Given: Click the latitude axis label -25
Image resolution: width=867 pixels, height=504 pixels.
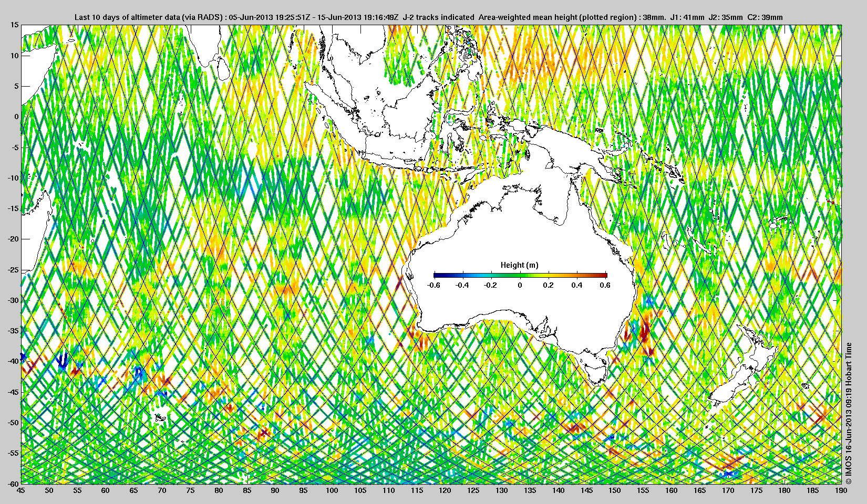Looking at the screenshot, I should coord(13,269).
